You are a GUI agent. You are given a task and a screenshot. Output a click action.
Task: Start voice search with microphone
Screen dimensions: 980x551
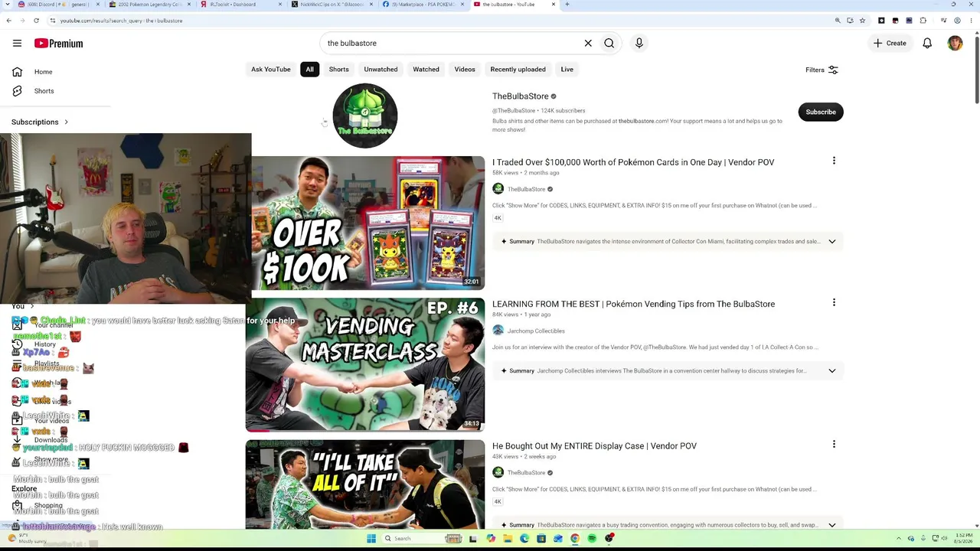639,44
